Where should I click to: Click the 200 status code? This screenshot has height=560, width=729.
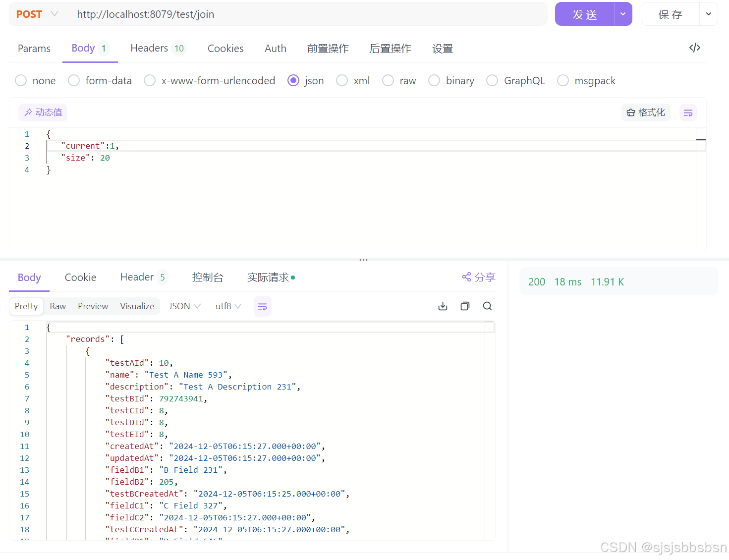(x=536, y=282)
